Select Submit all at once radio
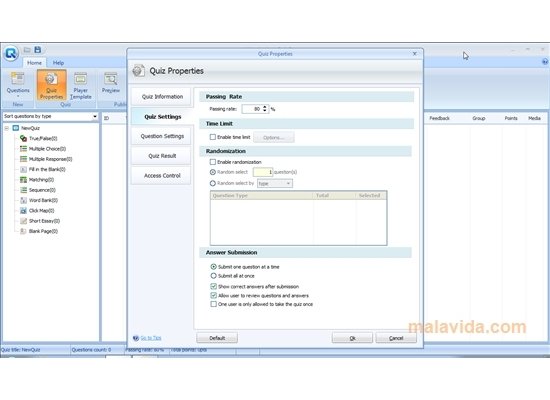The height and width of the screenshot is (400, 550). point(213,276)
